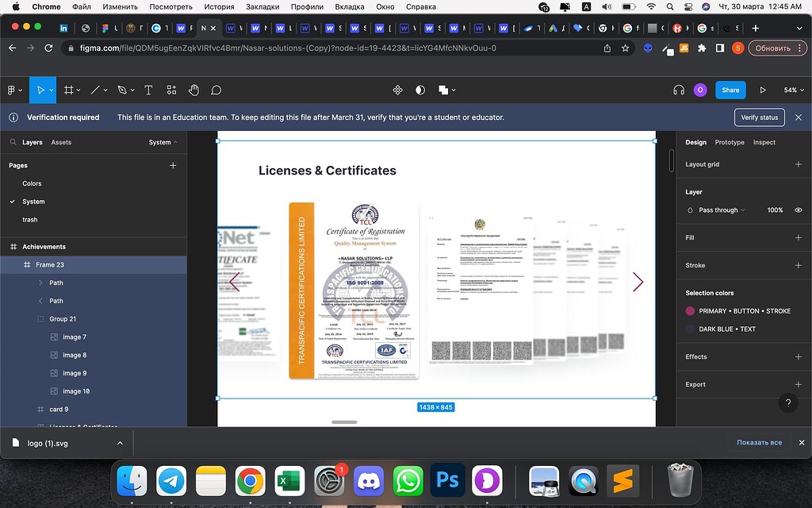Click the Present play icon
The height and width of the screenshot is (508, 812).
point(763,90)
